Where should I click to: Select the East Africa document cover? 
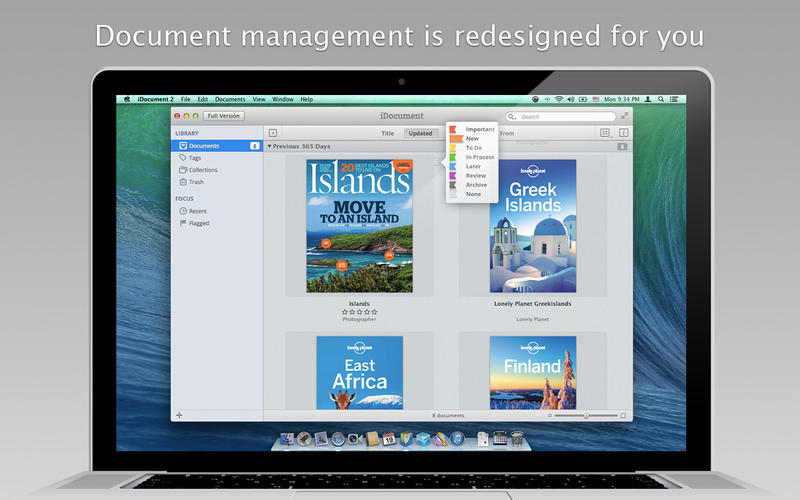(x=359, y=372)
